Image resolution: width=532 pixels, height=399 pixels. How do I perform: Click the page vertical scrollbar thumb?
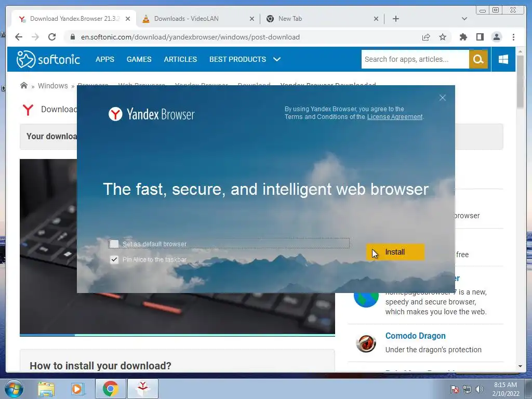(x=520, y=82)
